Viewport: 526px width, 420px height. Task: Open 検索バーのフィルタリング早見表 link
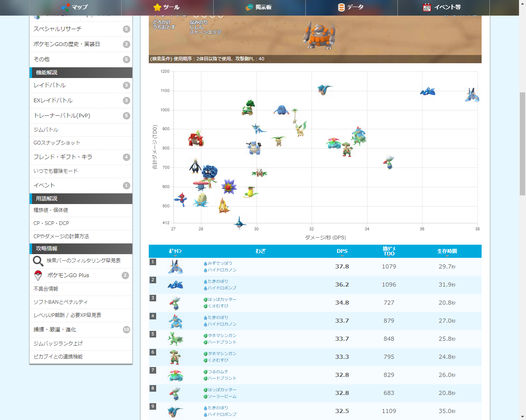coord(81,261)
